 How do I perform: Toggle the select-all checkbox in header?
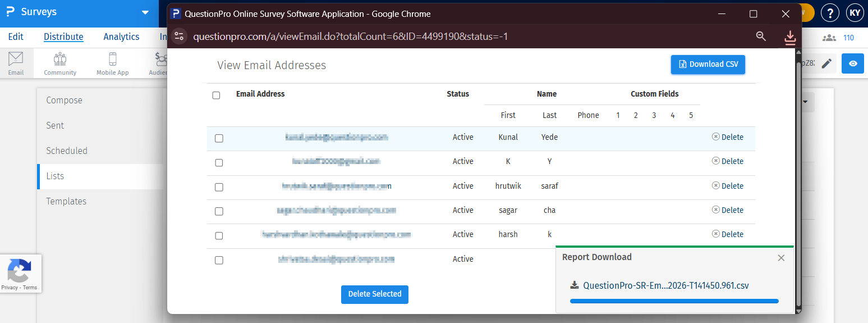(x=216, y=95)
